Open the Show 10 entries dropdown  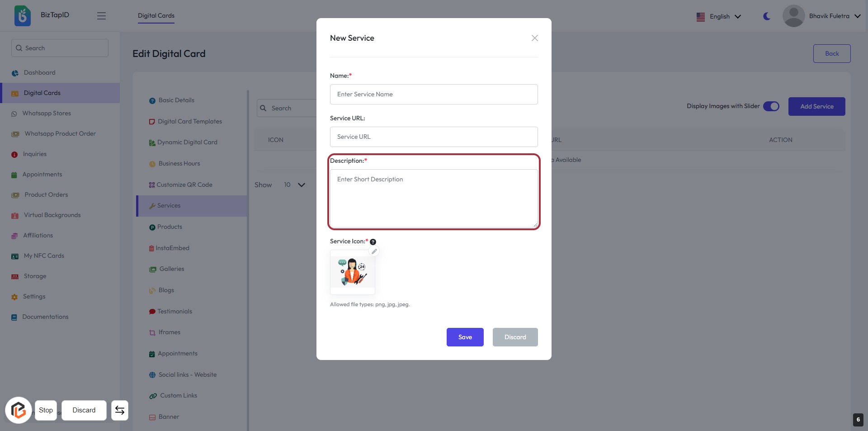[294, 185]
